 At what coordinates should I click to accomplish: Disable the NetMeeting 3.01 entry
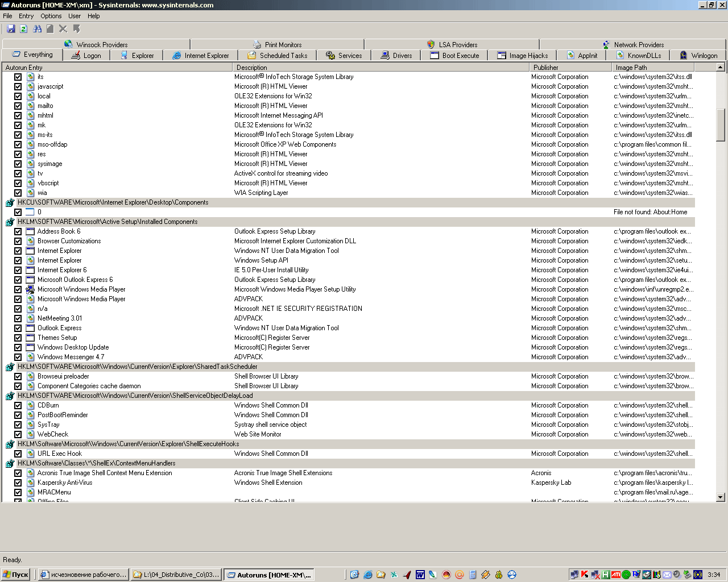tap(18, 319)
